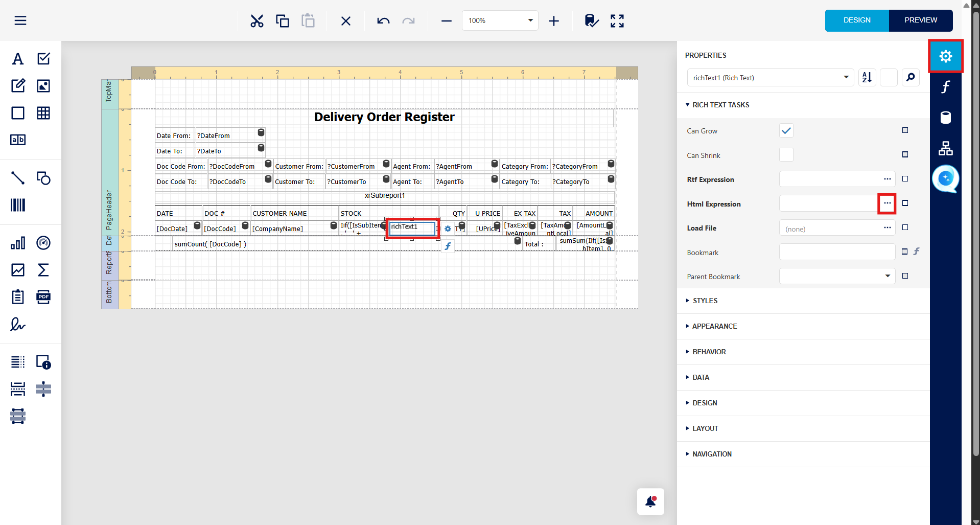The width and height of the screenshot is (980, 525).
Task: Select the Check Box tool in toolbox
Action: 43,59
